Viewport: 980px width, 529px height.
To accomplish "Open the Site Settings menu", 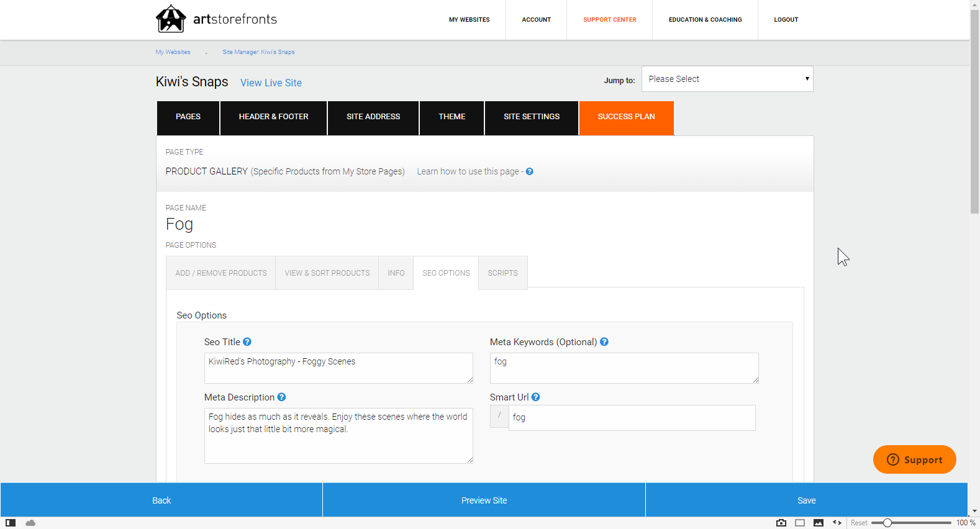I will click(x=532, y=117).
